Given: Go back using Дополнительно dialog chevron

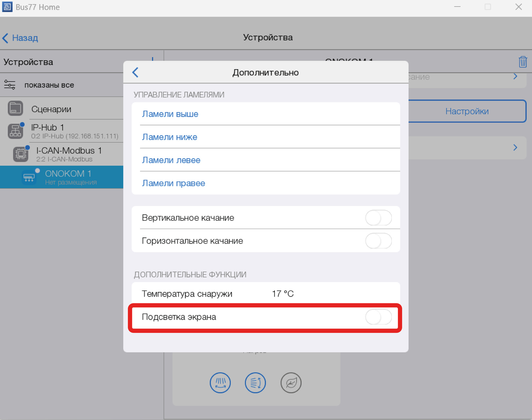Looking at the screenshot, I should 135,72.
